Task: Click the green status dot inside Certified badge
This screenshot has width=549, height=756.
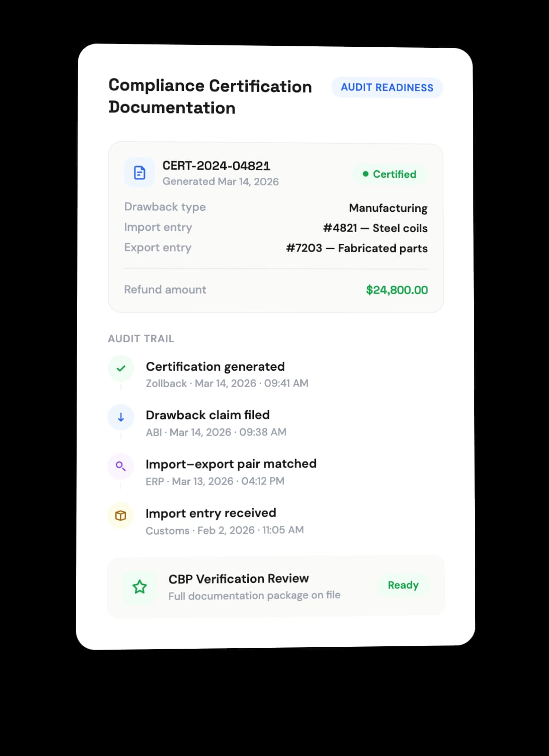Action: [x=365, y=174]
